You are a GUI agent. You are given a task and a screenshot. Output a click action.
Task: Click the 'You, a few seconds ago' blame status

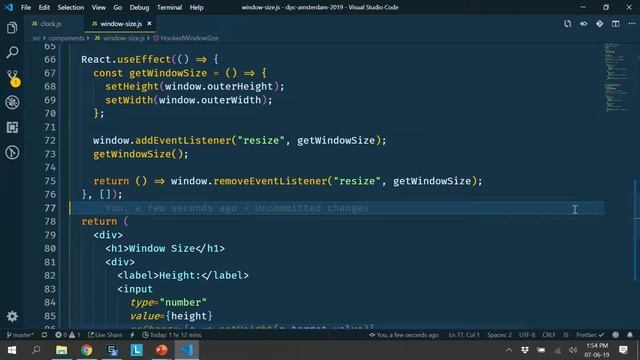point(404,335)
